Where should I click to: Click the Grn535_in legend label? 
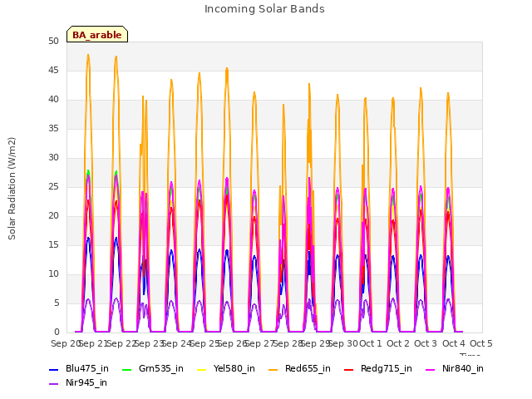(x=161, y=369)
